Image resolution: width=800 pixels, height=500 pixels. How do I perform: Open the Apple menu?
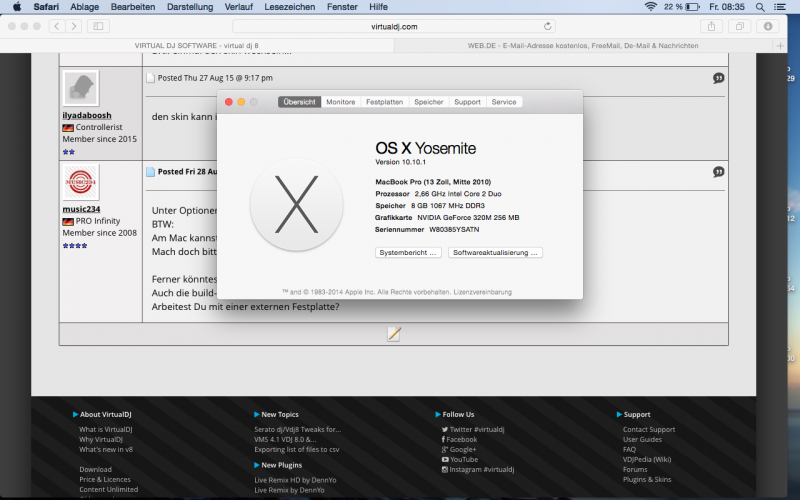(14, 6)
